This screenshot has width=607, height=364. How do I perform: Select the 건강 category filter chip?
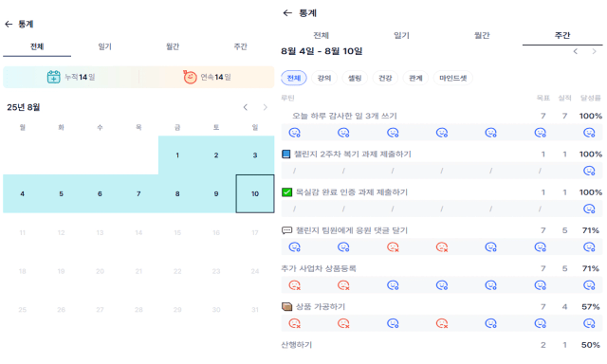385,78
